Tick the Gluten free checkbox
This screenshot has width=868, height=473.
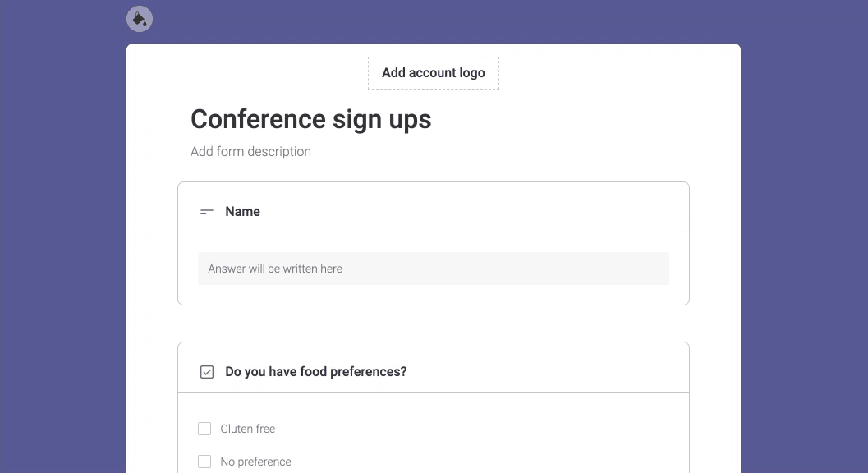click(204, 429)
